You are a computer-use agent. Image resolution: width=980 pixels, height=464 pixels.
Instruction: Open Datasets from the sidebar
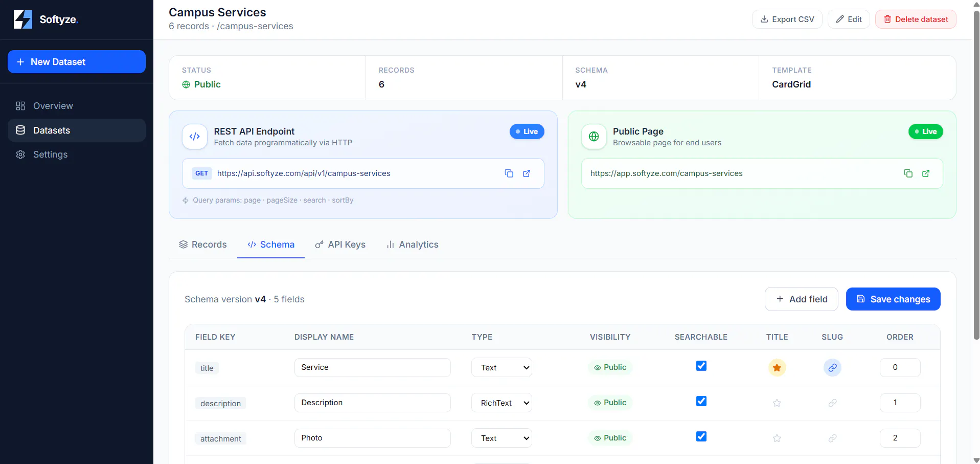(77, 130)
